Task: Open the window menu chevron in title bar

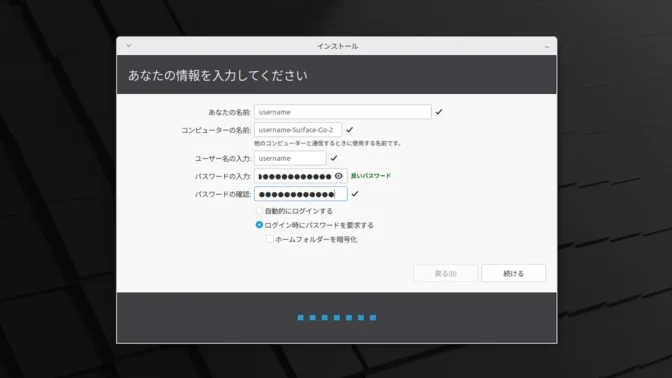Action: point(129,45)
